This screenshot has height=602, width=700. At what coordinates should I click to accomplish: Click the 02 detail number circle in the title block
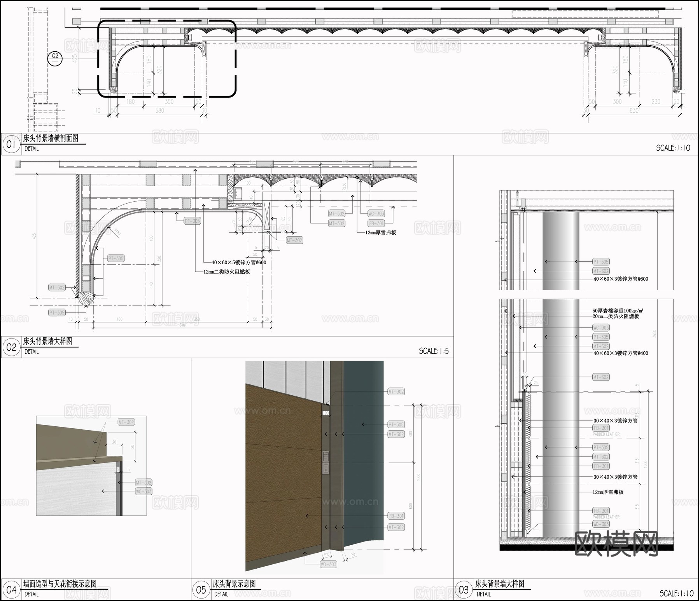point(11,347)
